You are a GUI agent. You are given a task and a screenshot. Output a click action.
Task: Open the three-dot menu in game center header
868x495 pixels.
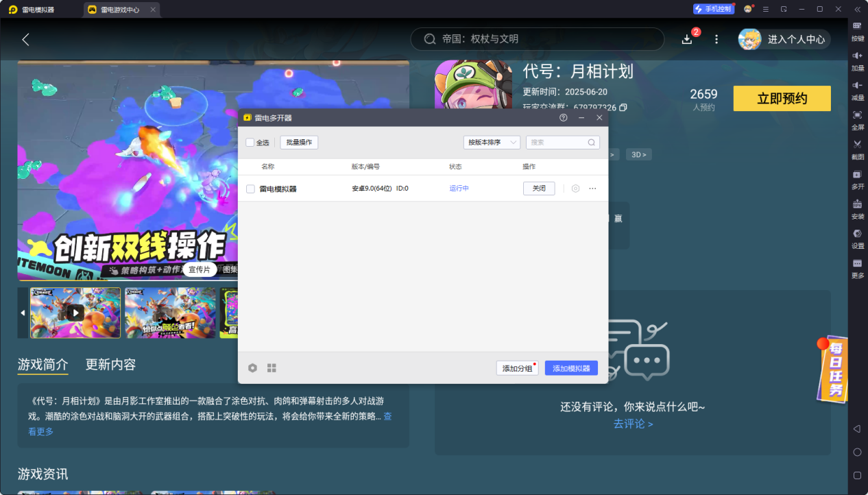tap(716, 39)
